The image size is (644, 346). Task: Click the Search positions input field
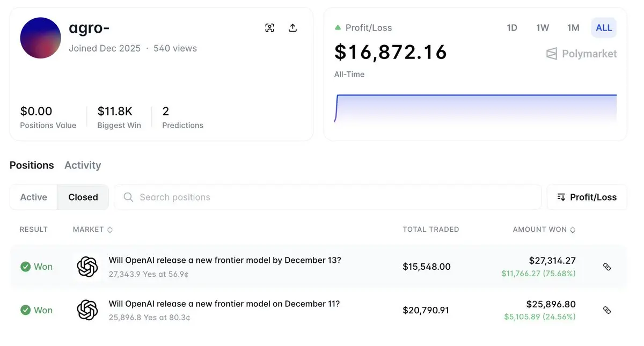(333, 197)
